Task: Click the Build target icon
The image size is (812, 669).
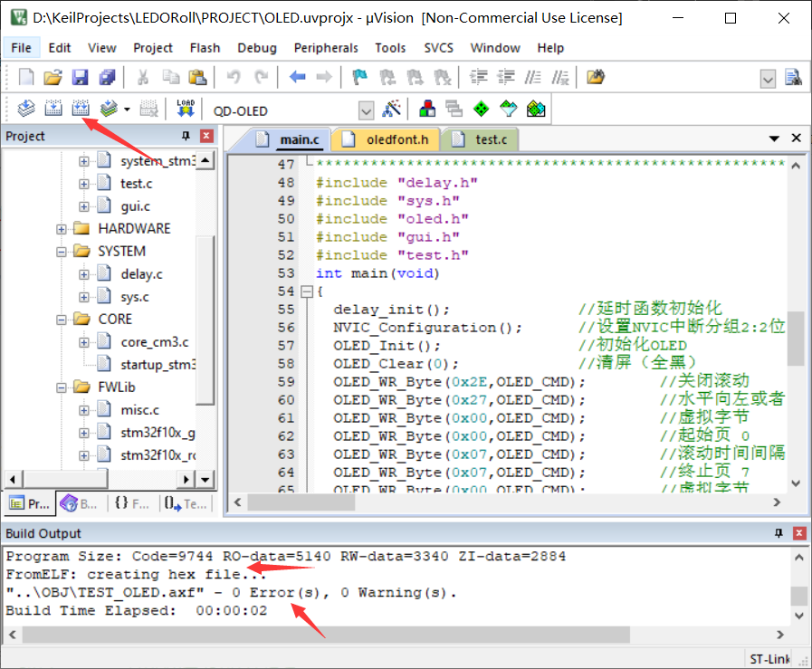Action: (x=53, y=109)
